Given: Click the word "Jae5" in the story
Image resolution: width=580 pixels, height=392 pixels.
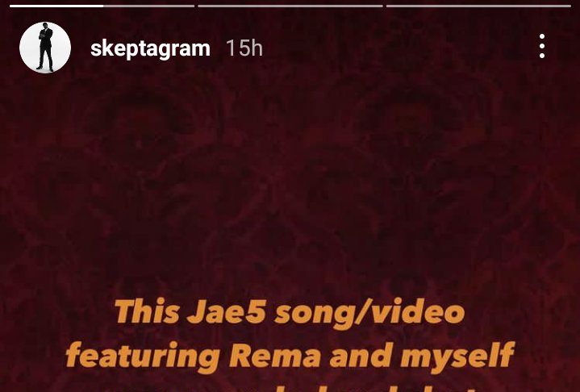Looking at the screenshot, I should point(227,312).
